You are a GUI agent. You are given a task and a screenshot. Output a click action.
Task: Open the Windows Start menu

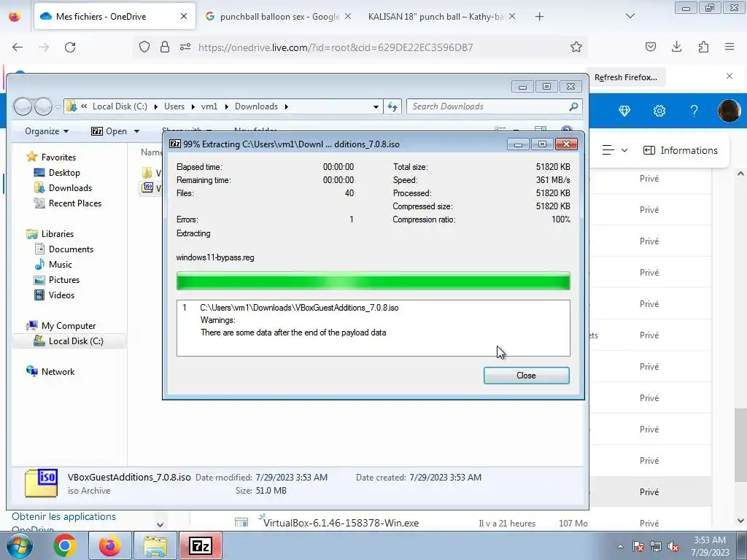pos(18,545)
